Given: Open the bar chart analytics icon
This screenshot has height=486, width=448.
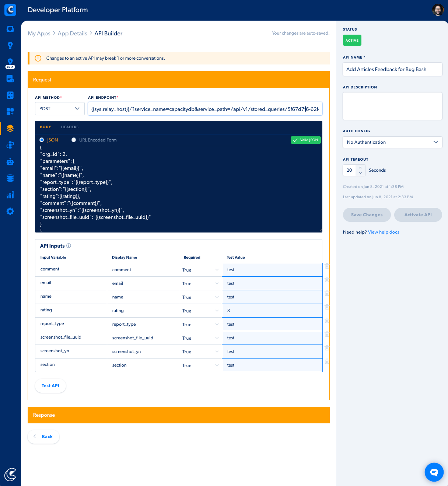Looking at the screenshot, I should pyautogui.click(x=10, y=195).
